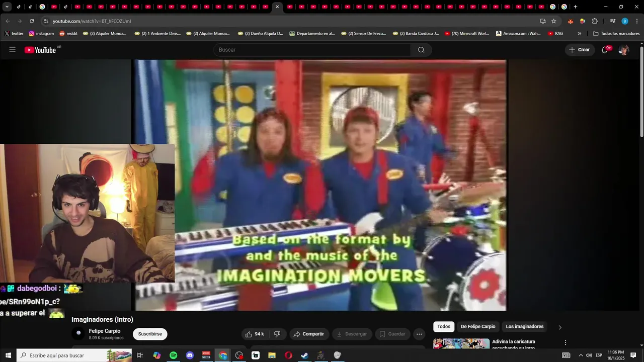
Task: Go back in browser history
Action: click(x=8, y=21)
